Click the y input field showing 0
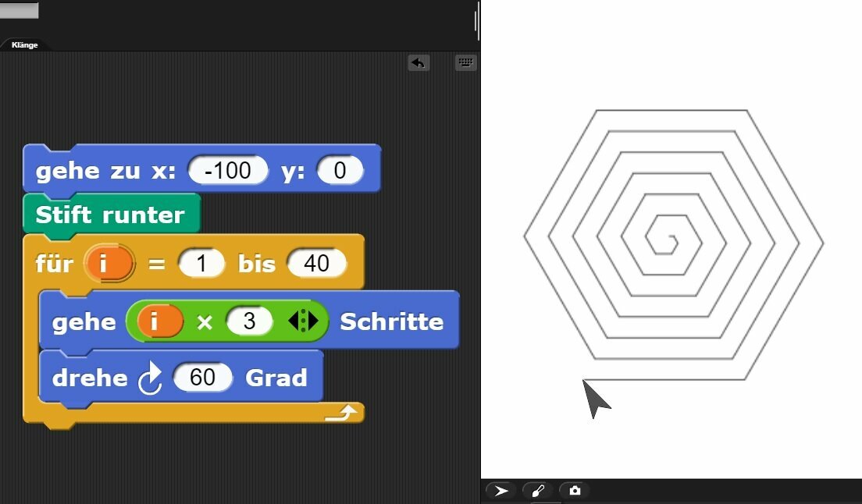 click(x=340, y=171)
